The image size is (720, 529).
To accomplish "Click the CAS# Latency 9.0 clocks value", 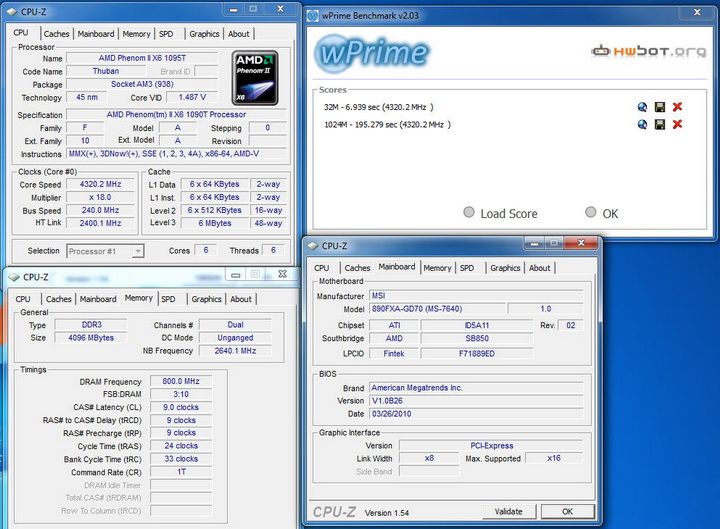I will [x=181, y=407].
